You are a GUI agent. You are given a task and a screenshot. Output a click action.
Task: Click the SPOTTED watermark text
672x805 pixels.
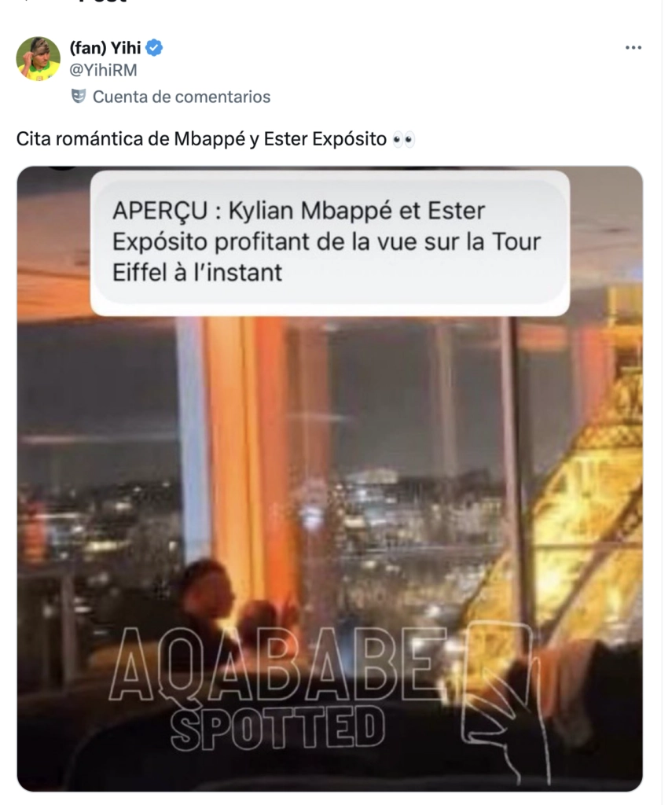(x=277, y=728)
